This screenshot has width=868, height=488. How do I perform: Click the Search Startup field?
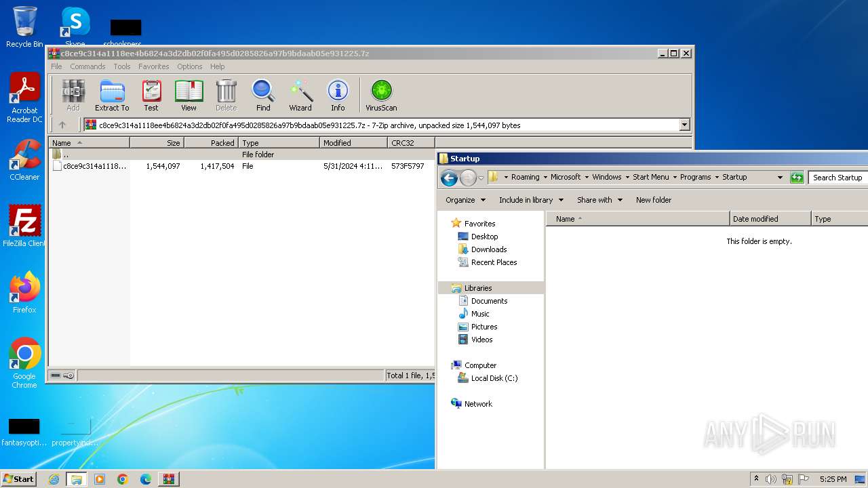pyautogui.click(x=838, y=178)
